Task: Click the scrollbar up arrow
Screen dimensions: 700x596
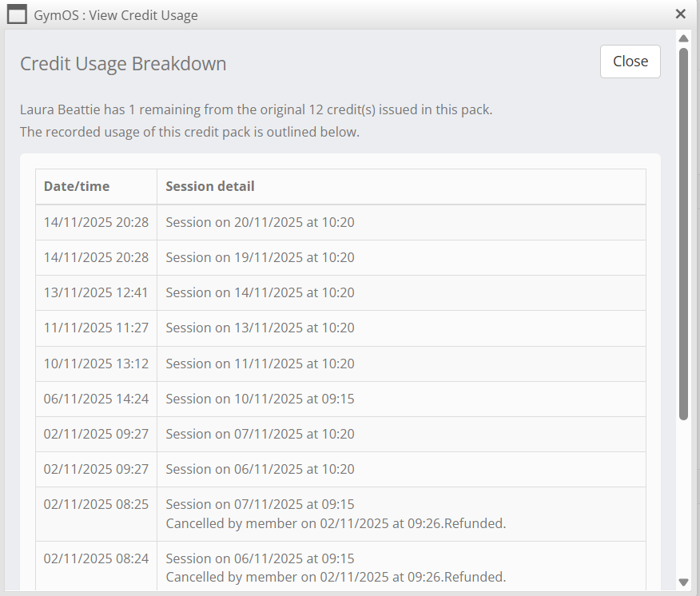Action: [x=683, y=38]
